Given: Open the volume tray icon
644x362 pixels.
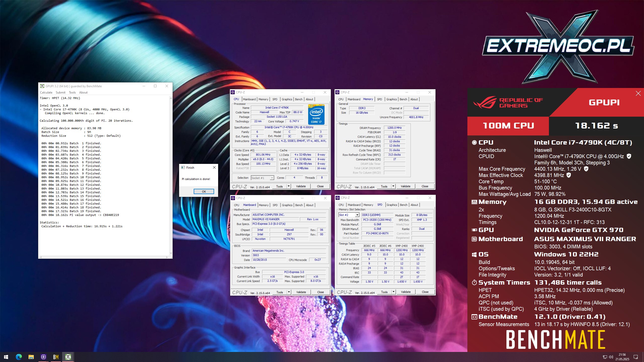Looking at the screenshot, I should pos(611,357).
